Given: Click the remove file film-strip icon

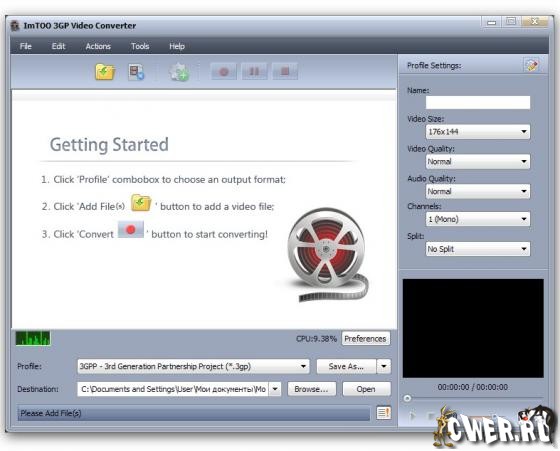Looking at the screenshot, I should [x=136, y=72].
